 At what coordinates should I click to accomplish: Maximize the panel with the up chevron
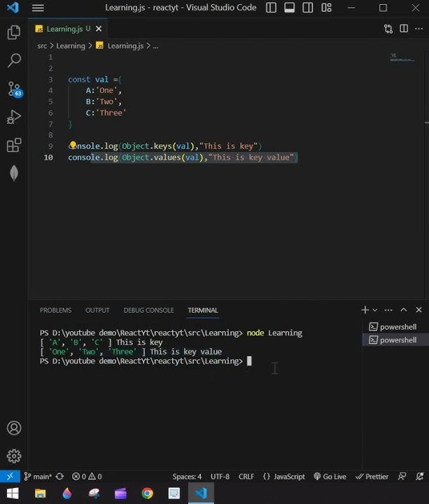pyautogui.click(x=403, y=310)
